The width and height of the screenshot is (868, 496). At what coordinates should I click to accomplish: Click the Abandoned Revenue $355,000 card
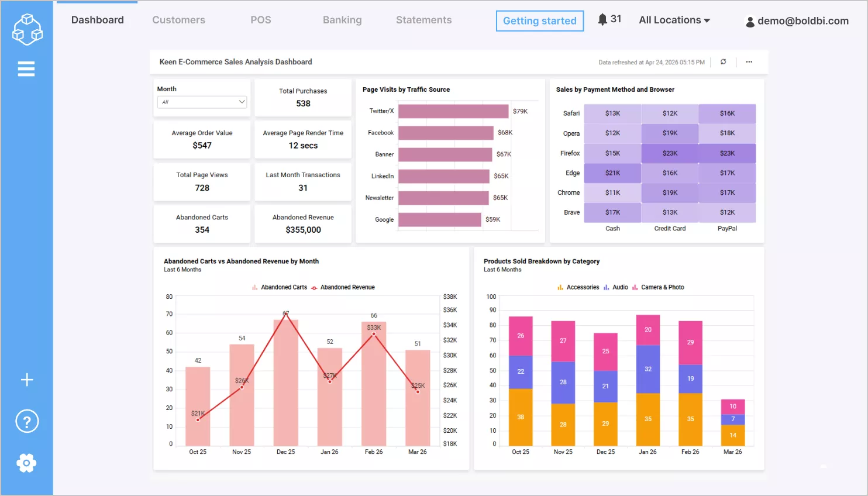[303, 224]
